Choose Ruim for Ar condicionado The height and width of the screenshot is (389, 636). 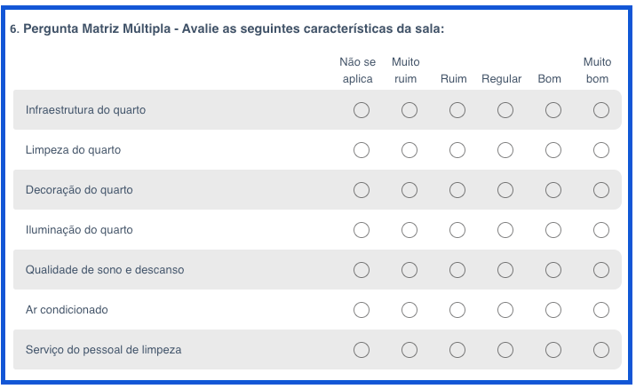pos(457,310)
